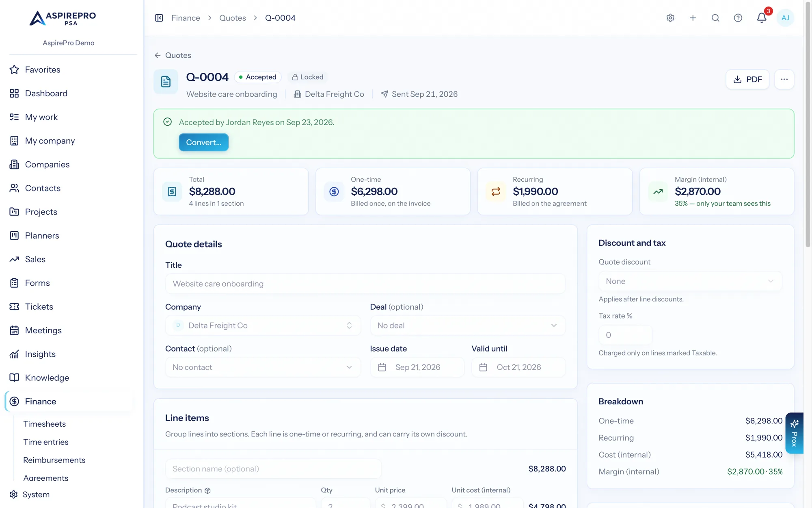
Task: Click the Valid until calendar icon
Action: (x=483, y=367)
